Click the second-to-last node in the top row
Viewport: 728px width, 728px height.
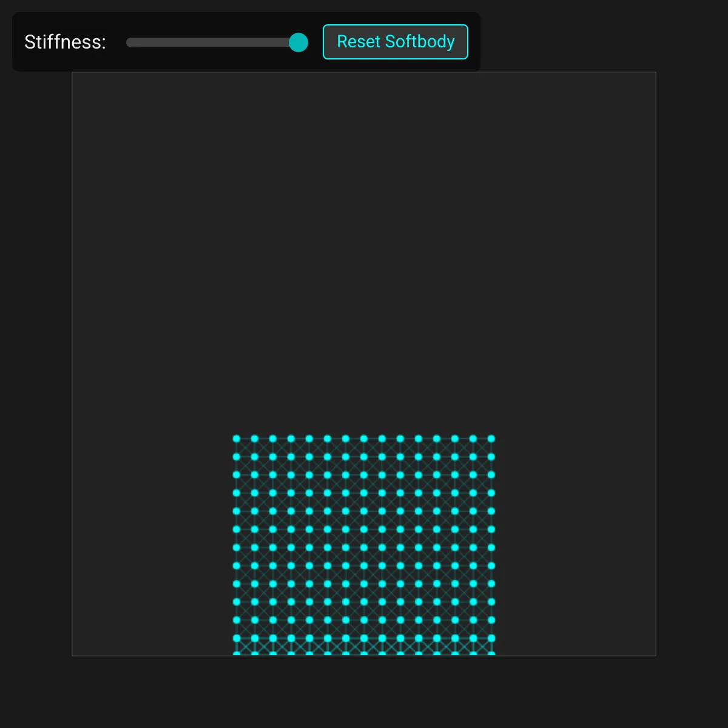[x=473, y=439]
